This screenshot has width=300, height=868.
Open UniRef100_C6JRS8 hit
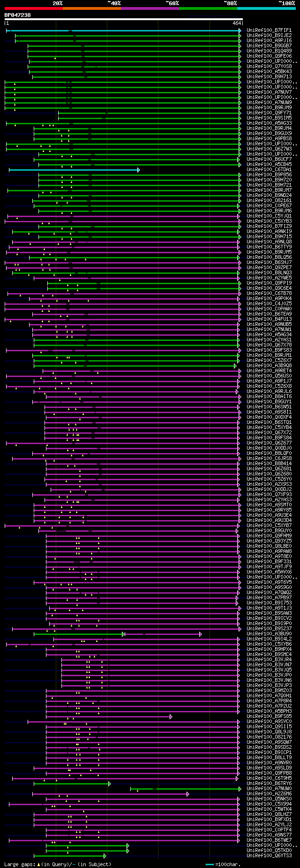(269, 459)
